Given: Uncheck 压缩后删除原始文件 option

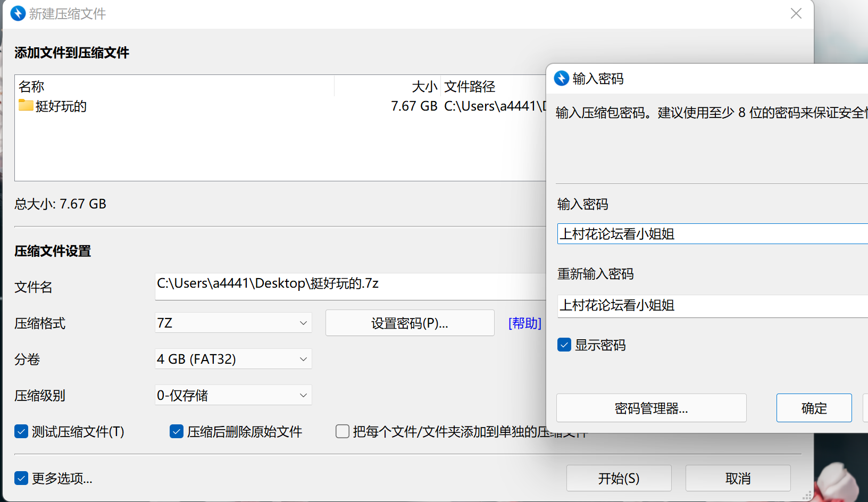Looking at the screenshot, I should (177, 431).
